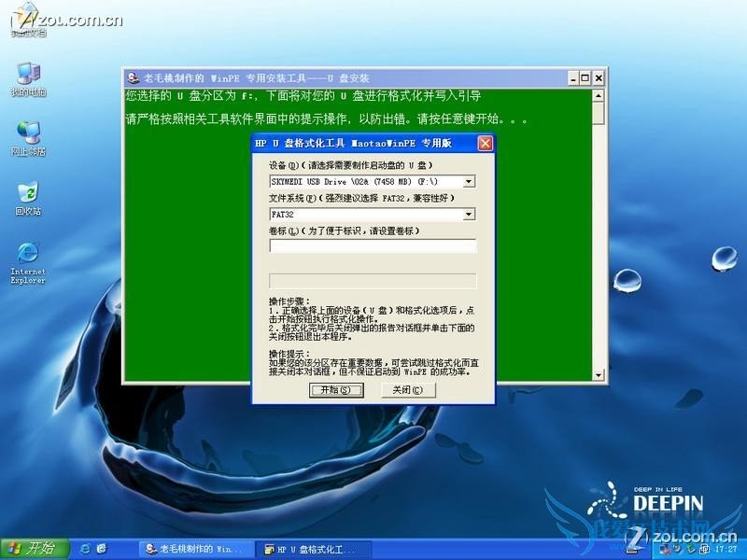Click console scrollbar up arrow
The height and width of the screenshot is (560, 747).
click(x=599, y=94)
